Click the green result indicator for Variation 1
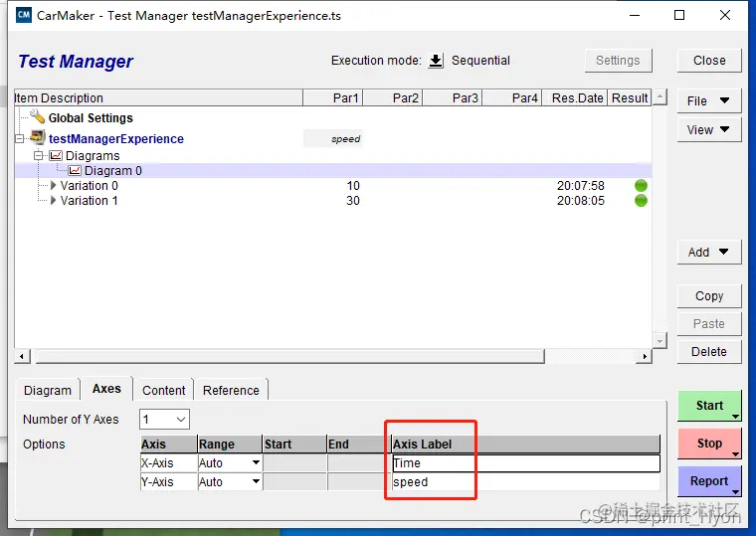Image resolution: width=756 pixels, height=536 pixels. pyautogui.click(x=641, y=201)
